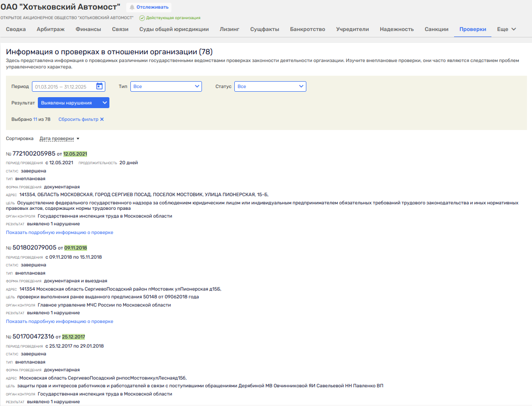This screenshot has width=532, height=406.
Task: Switch to the Арбитраж tab
Action: pos(51,29)
